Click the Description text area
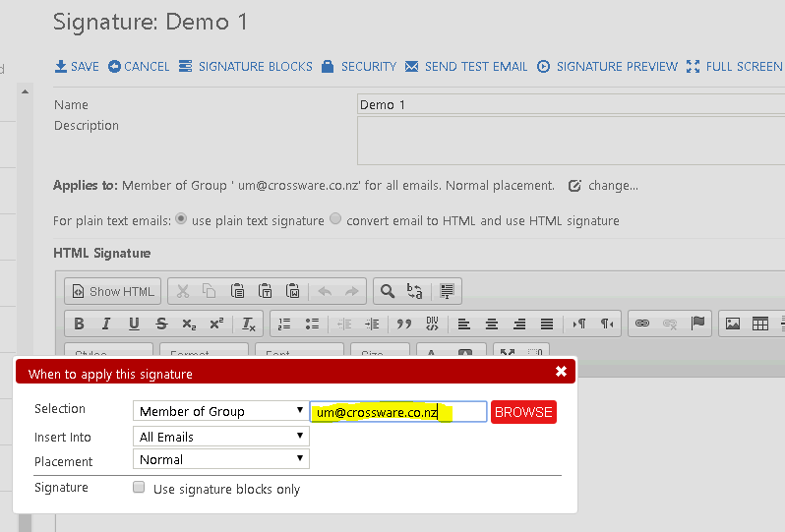 point(571,141)
